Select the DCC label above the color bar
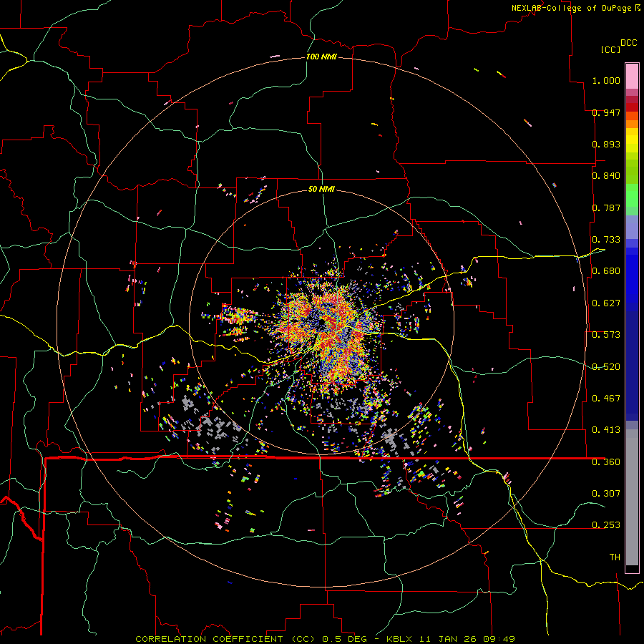Image resolution: width=644 pixels, height=644 pixels. click(x=628, y=43)
